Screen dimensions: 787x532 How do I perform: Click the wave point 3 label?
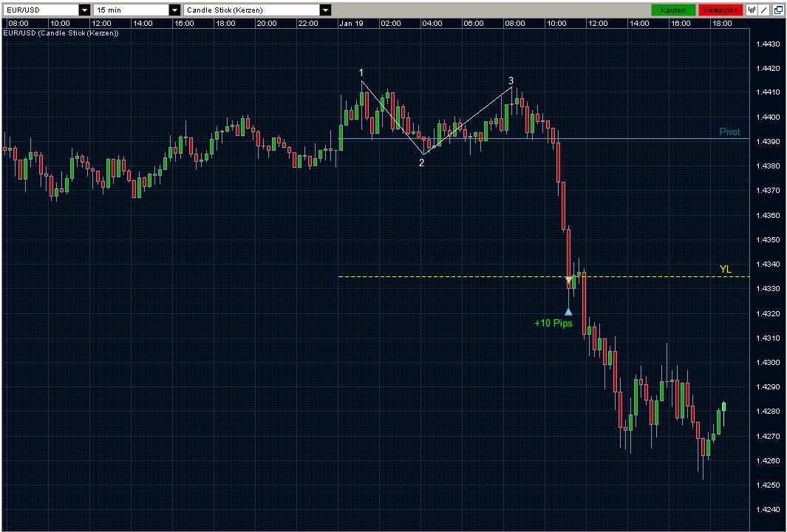(x=511, y=81)
